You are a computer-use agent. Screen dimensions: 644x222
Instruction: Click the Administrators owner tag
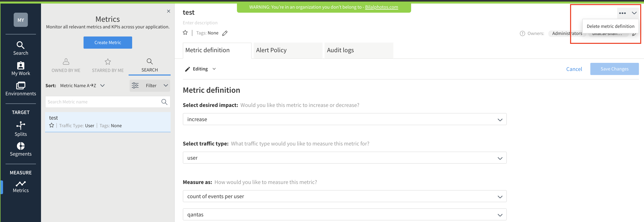tap(567, 33)
